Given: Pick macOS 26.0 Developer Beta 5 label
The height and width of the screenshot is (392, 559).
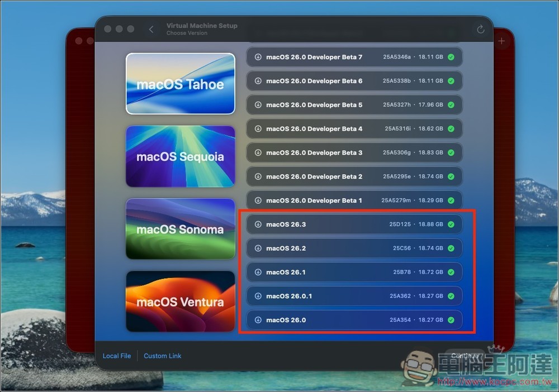Looking at the screenshot, I should 314,104.
